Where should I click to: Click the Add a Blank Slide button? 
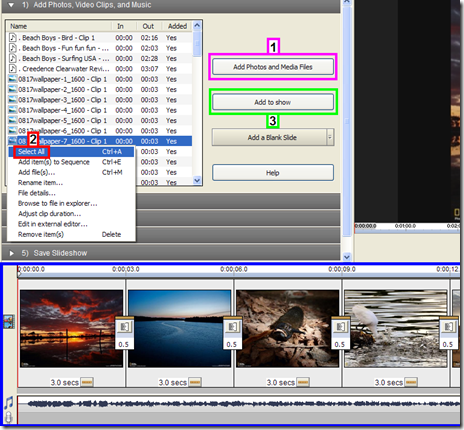[x=269, y=137]
